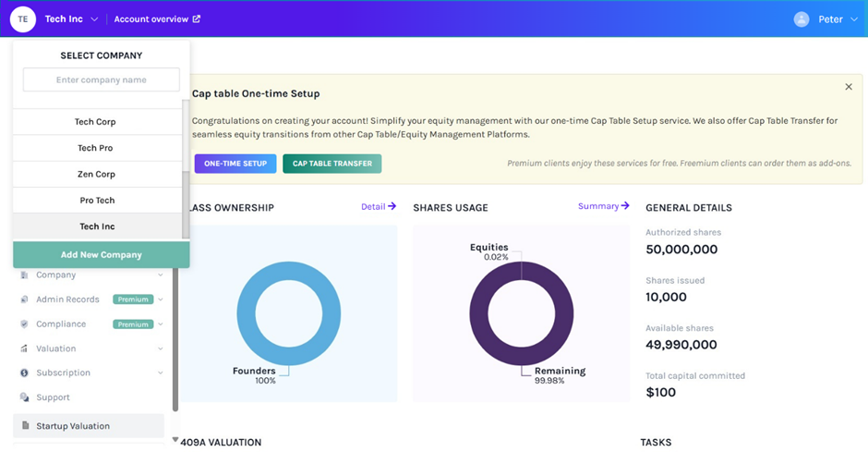Click the 409A VALUATION heading
Screen dimensions: 868x452
coord(221,442)
